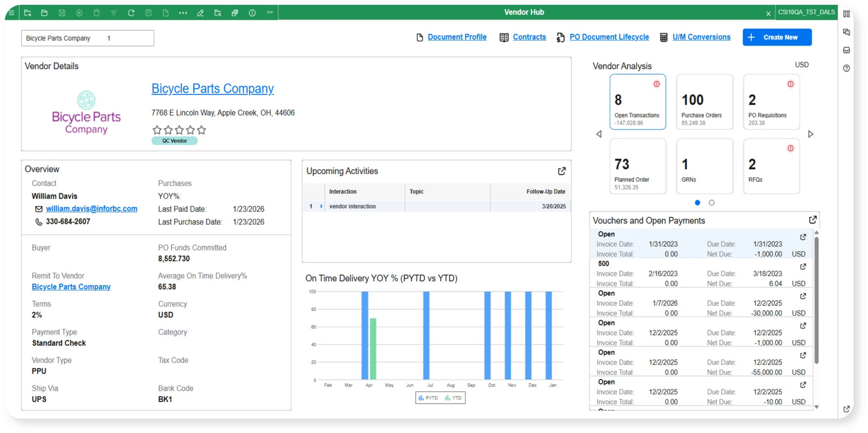
Task: Click the pop-out icon at bottom of right sidebar
Action: 846,409
